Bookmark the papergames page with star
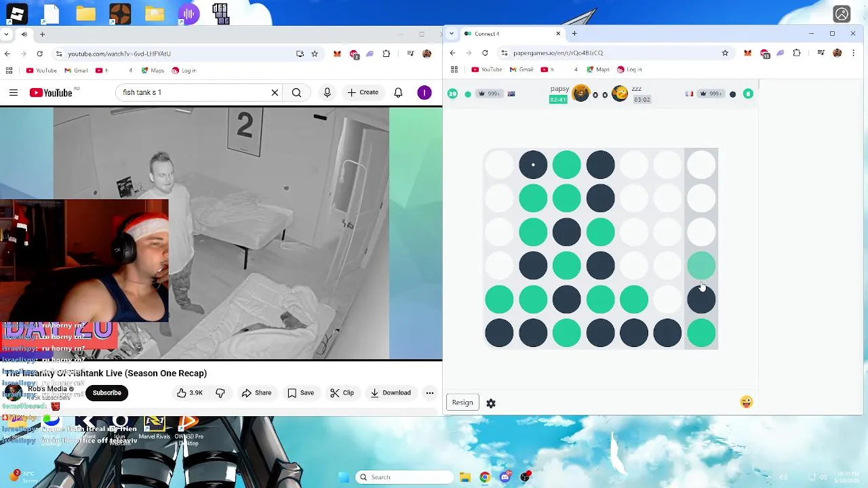This screenshot has height=488, width=868. 725,53
